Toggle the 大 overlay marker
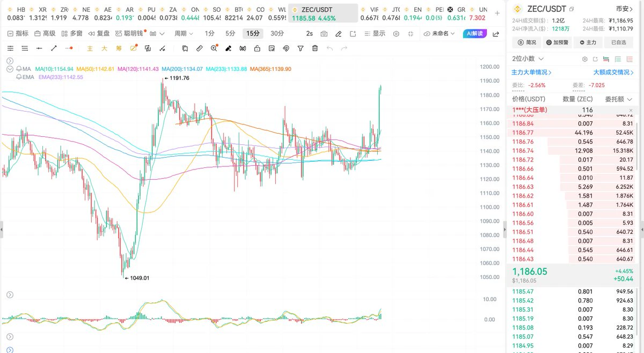Image resolution: width=644 pixels, height=353 pixels. (104, 48)
